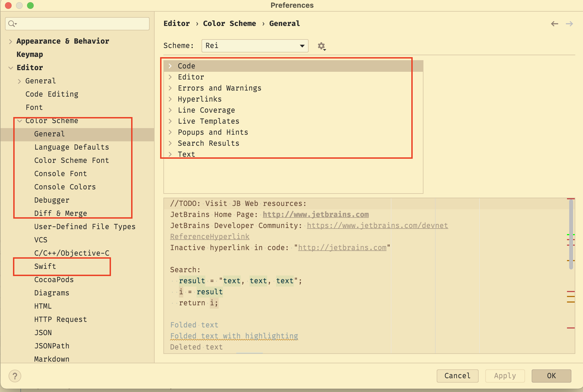Open HTML color settings

click(x=43, y=306)
